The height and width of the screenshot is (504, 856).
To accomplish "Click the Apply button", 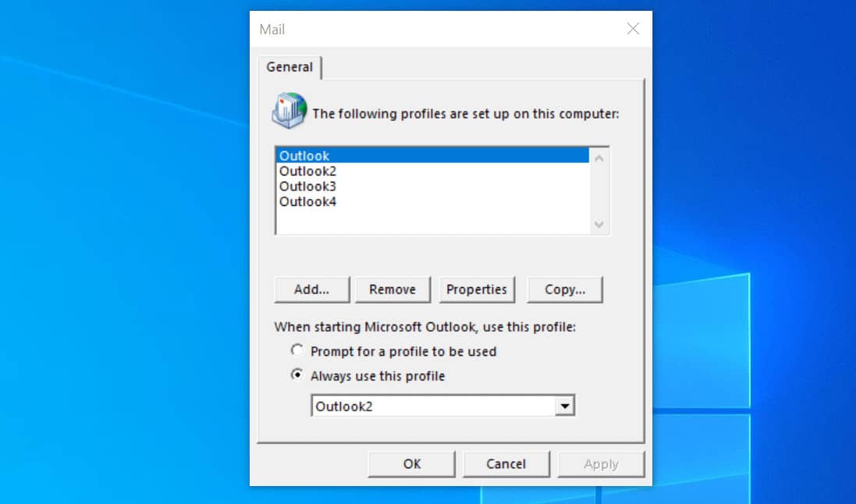I will point(601,463).
